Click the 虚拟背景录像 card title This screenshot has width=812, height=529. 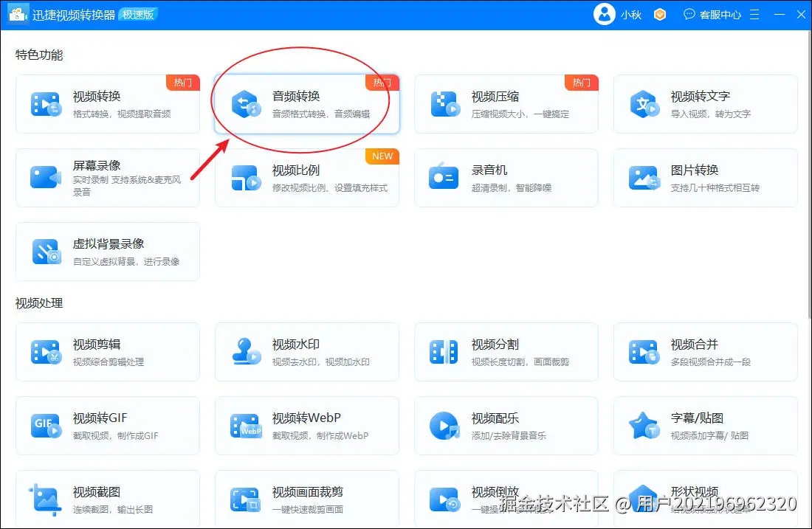(109, 243)
